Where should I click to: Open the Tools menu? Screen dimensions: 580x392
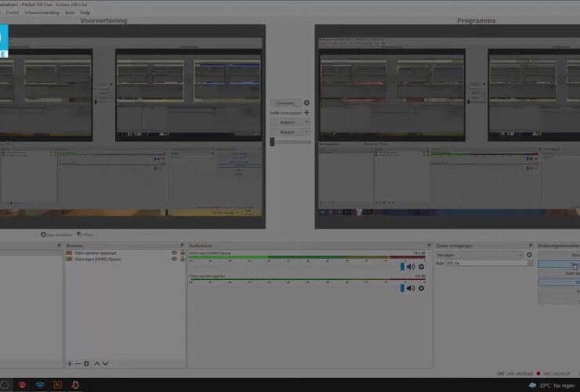71,13
